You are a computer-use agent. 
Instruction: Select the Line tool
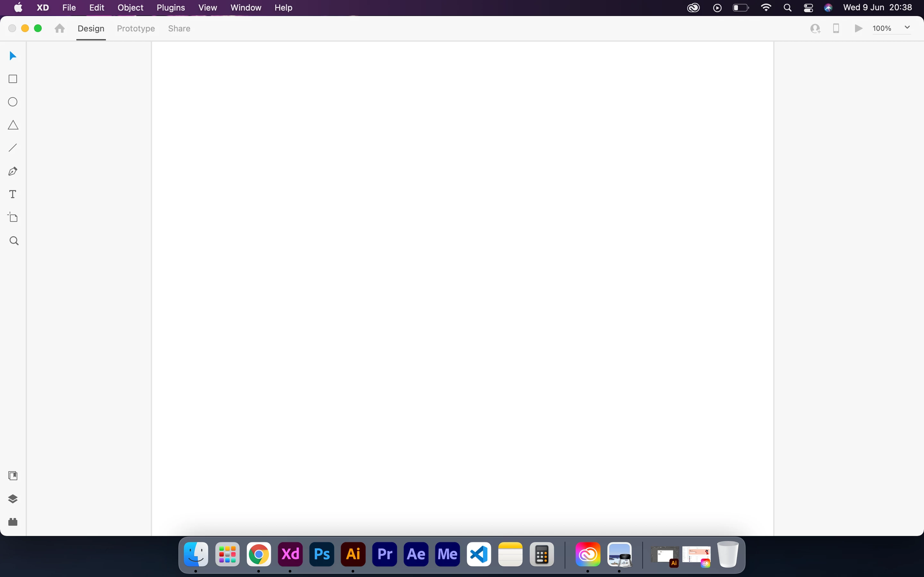pyautogui.click(x=13, y=148)
